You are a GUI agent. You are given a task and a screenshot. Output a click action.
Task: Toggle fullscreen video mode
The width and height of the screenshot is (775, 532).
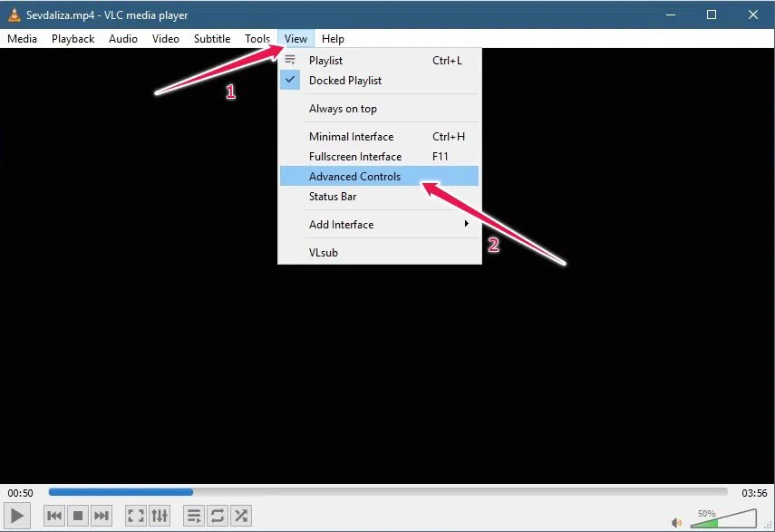pos(134,515)
